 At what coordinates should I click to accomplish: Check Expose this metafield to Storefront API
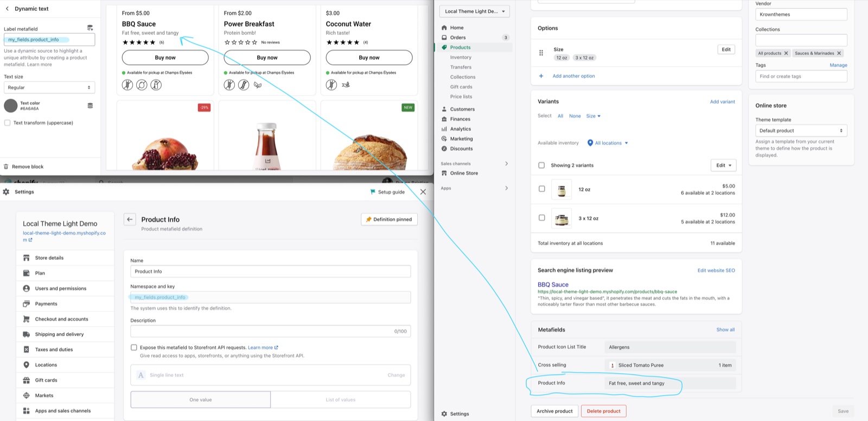[133, 347]
